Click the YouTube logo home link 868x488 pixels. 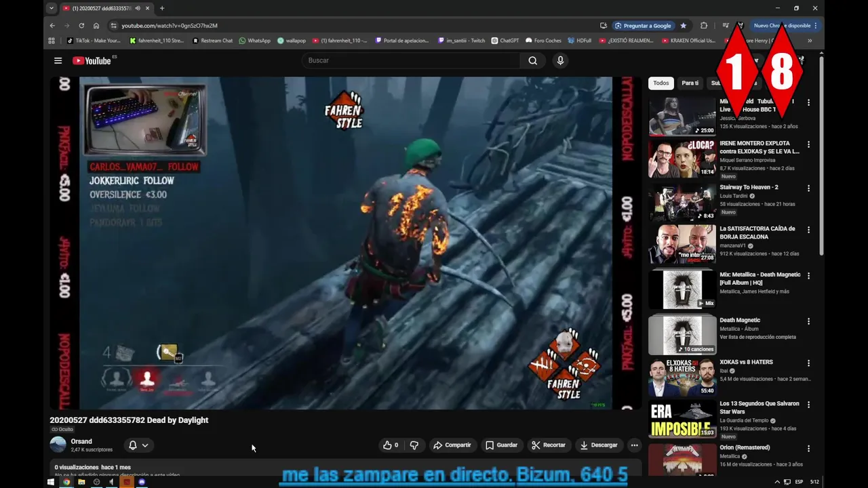coord(93,60)
